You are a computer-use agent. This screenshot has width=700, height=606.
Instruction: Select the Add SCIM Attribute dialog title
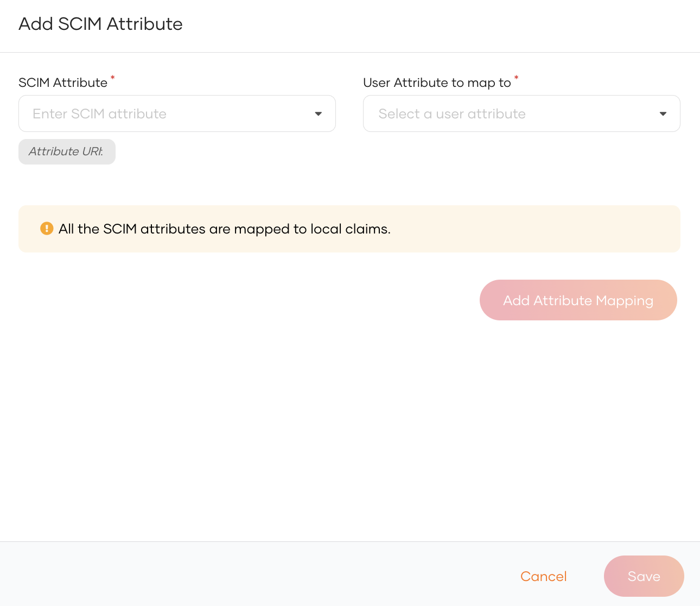(x=100, y=24)
